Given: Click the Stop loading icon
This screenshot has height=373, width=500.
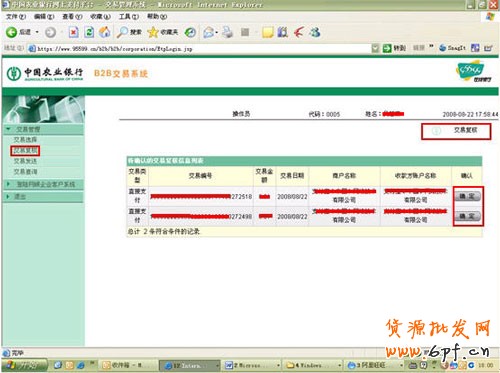Looking at the screenshot, I should pos(73,32).
